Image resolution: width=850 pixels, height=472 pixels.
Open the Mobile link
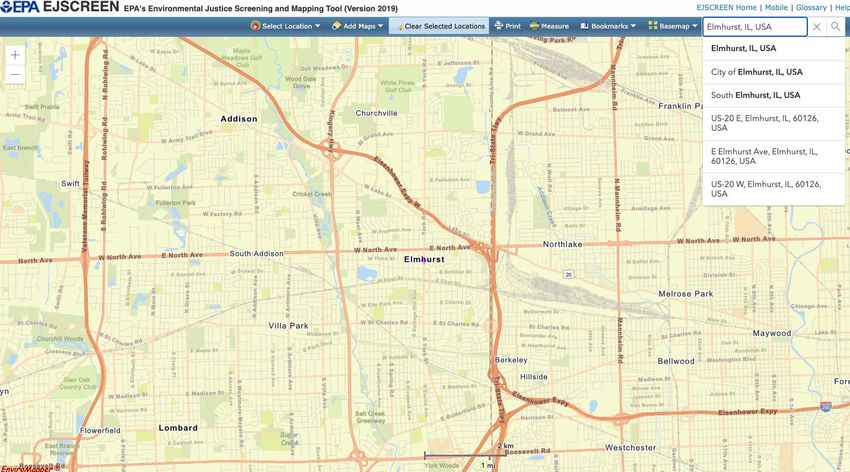click(x=776, y=8)
